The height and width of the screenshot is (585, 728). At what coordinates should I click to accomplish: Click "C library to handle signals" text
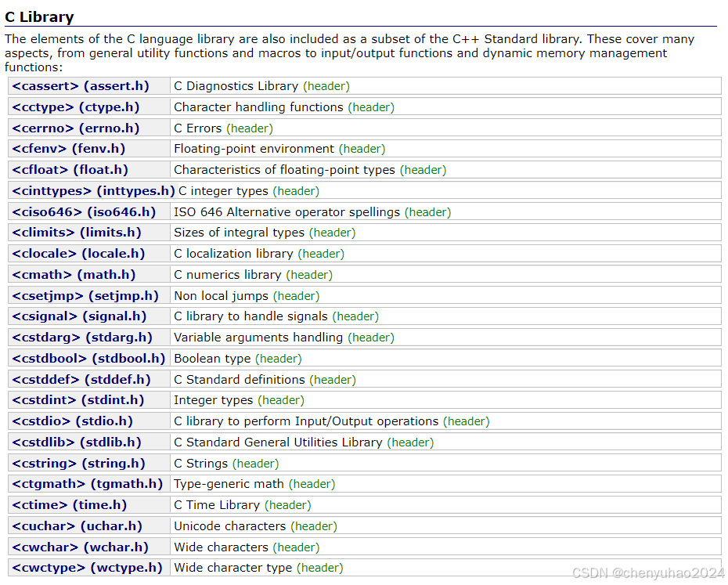tap(250, 316)
